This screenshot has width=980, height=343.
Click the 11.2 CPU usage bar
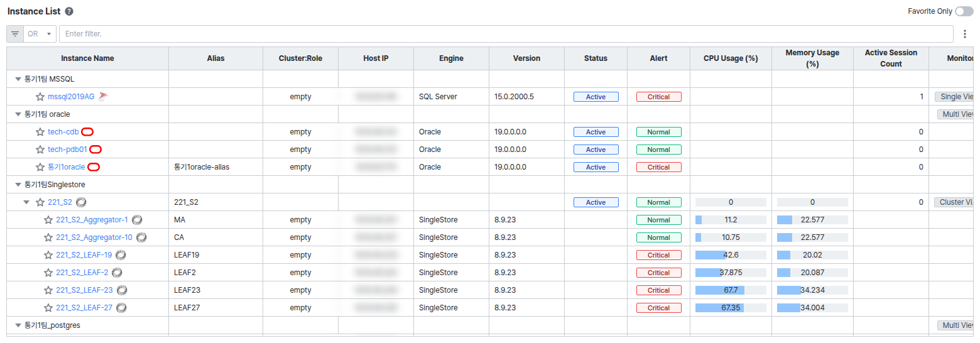tap(731, 220)
